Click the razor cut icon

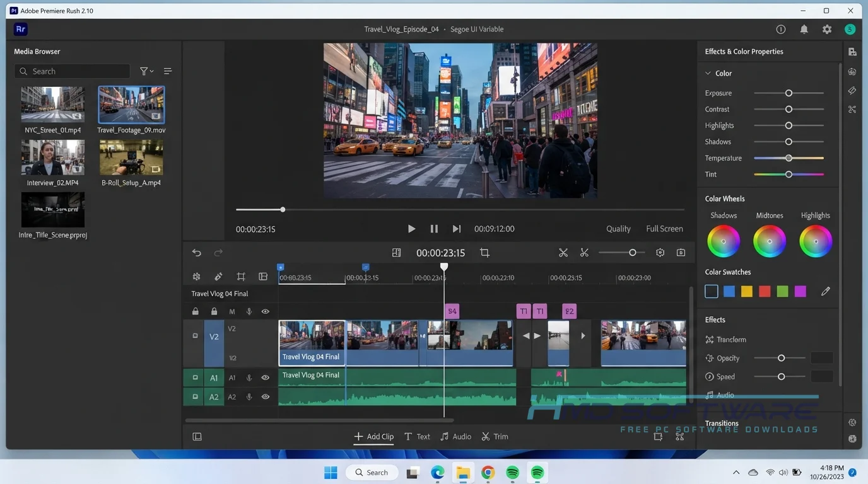point(584,253)
